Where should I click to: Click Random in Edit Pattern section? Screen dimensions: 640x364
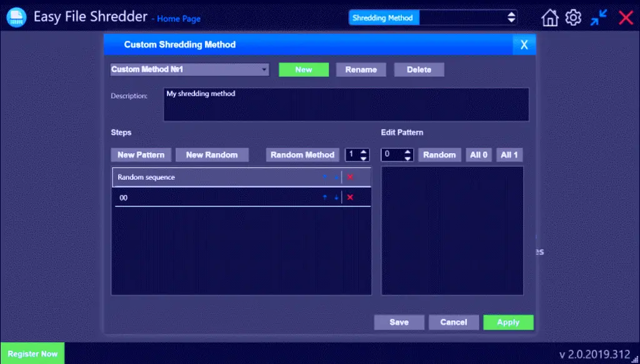pos(439,155)
